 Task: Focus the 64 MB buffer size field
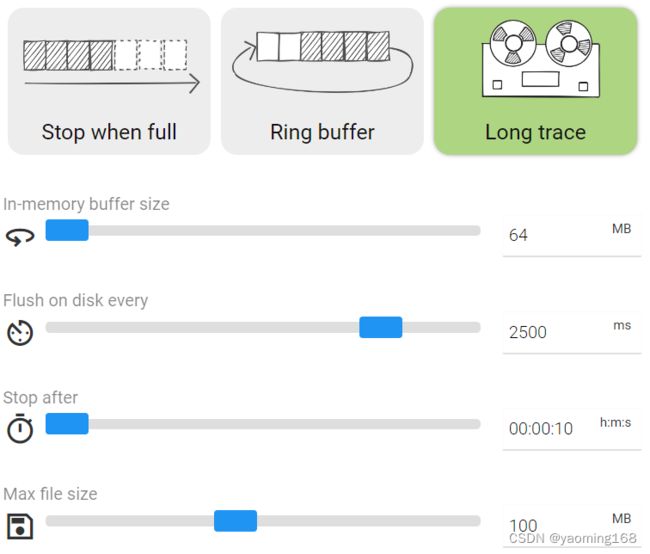click(572, 236)
